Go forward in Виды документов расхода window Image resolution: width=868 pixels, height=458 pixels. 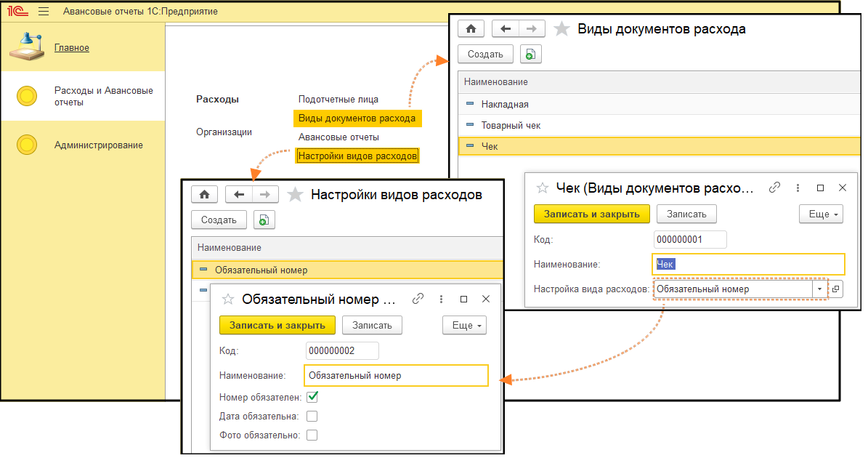pyautogui.click(x=532, y=29)
